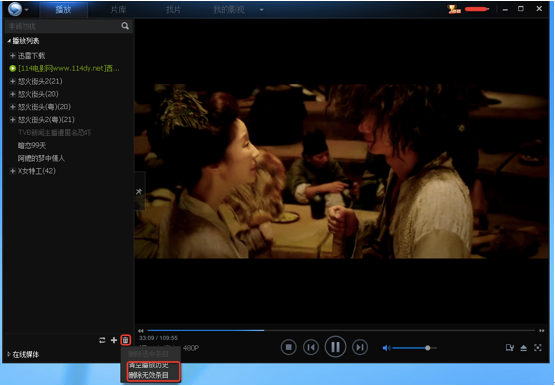Click the 33:09 / 109:55 time display
This screenshot has height=386, width=555.
point(159,338)
